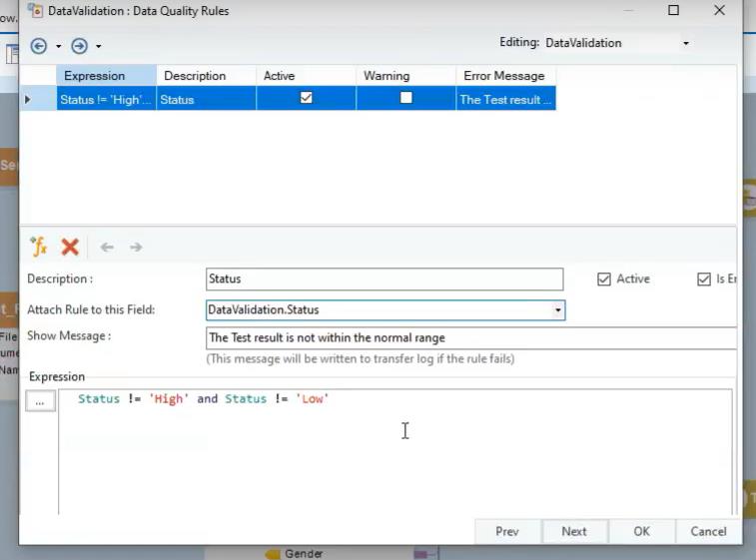
Task: Click the move rule left arrow
Action: click(107, 248)
